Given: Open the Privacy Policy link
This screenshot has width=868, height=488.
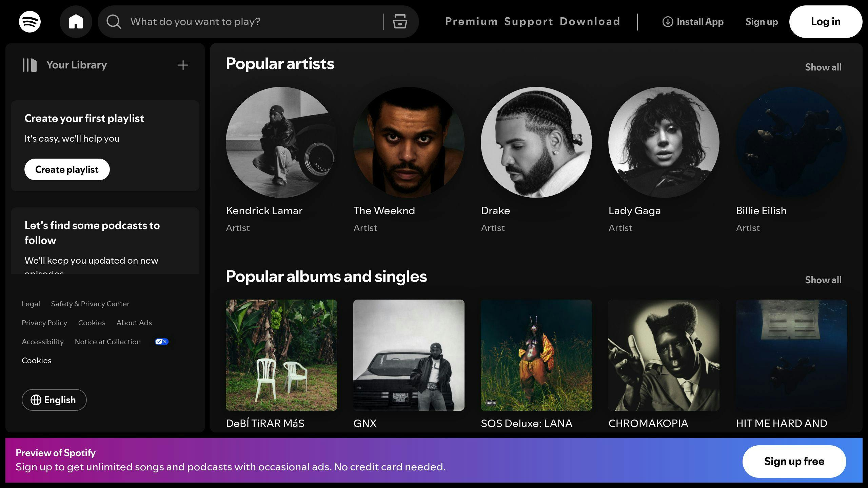Looking at the screenshot, I should click(44, 323).
